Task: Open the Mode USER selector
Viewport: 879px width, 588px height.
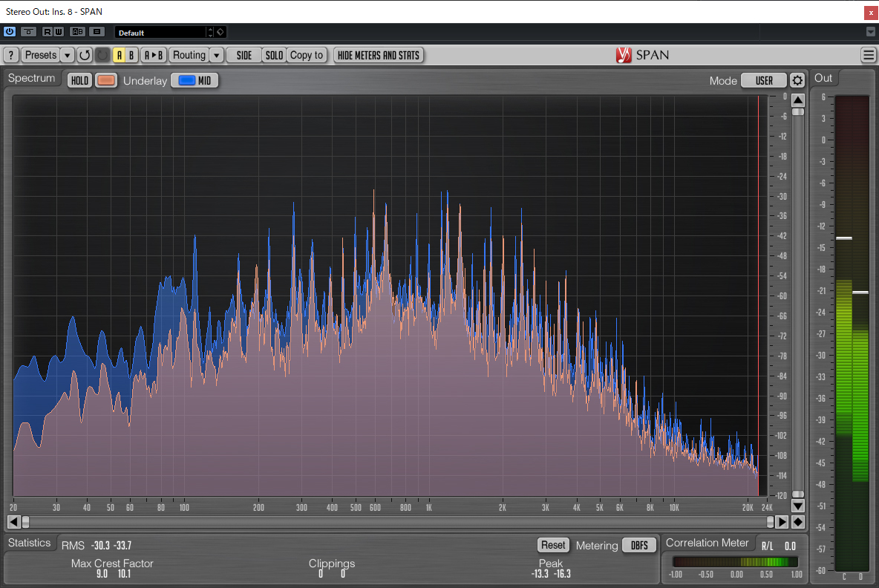Action: click(763, 80)
